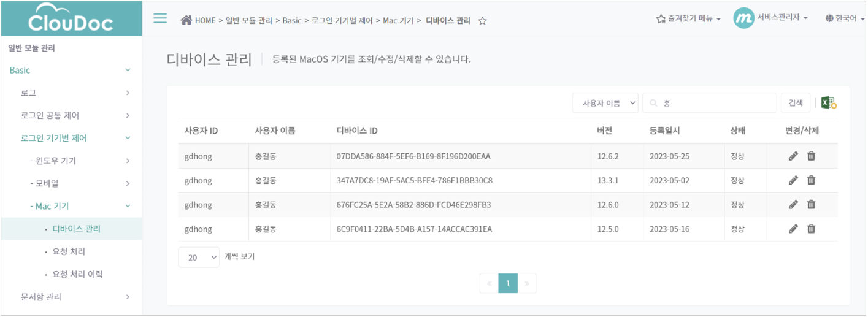Click the 디바이스 ID column header

tap(357, 131)
